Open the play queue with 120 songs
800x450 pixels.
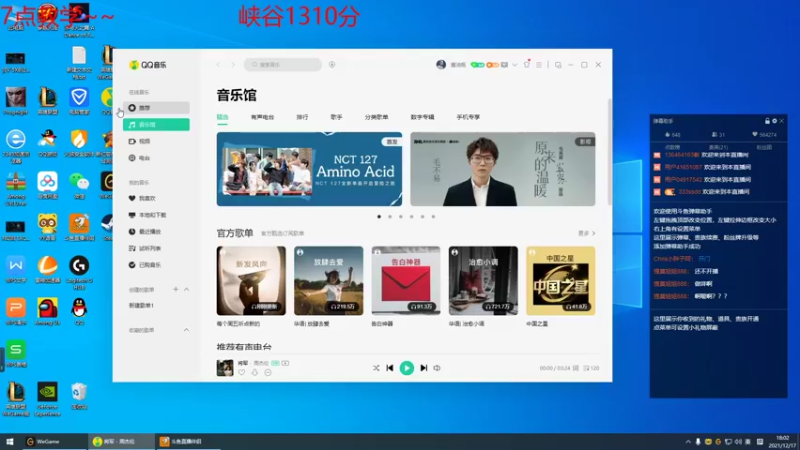pos(591,368)
